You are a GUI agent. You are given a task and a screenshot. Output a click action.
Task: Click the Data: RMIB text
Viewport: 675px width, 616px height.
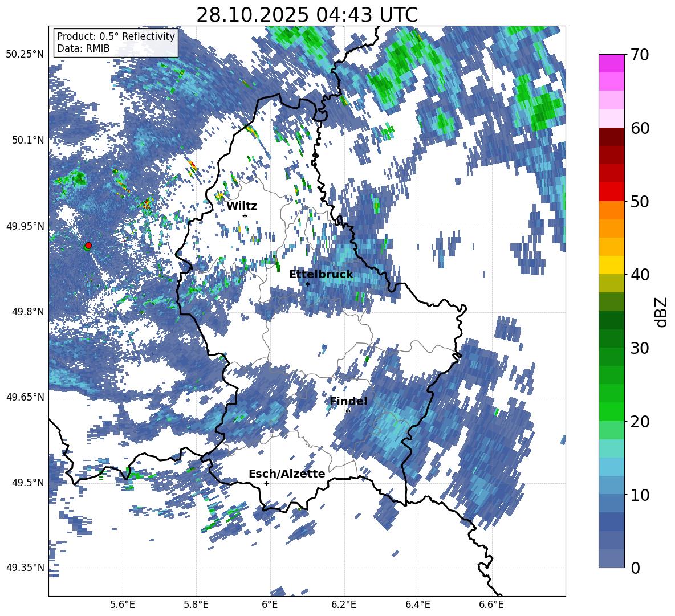pyautogui.click(x=83, y=48)
